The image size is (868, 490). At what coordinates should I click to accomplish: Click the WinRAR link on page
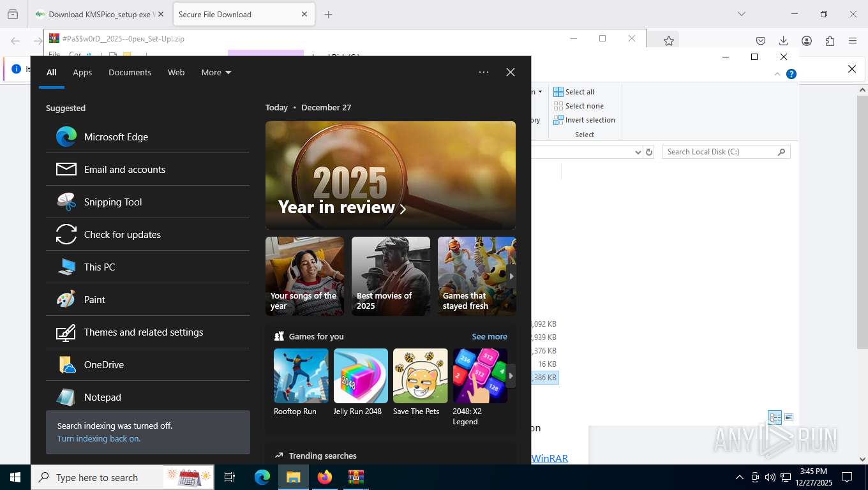coord(550,458)
